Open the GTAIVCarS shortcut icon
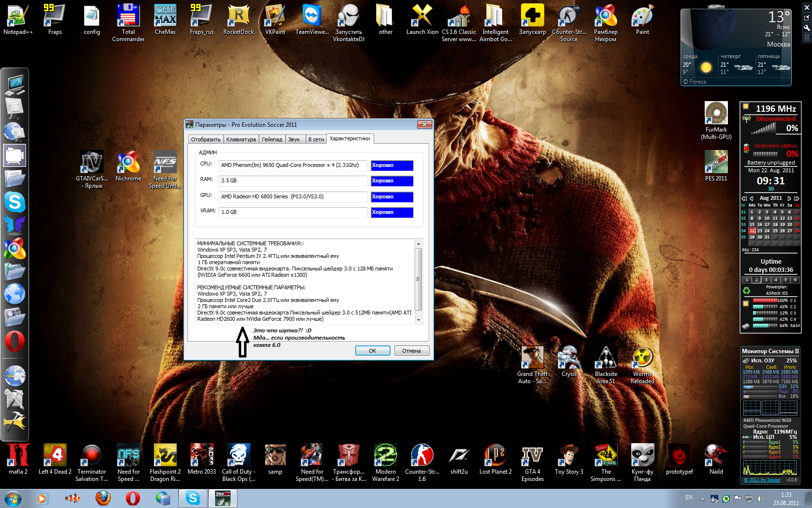This screenshot has width=812, height=508. point(91,169)
